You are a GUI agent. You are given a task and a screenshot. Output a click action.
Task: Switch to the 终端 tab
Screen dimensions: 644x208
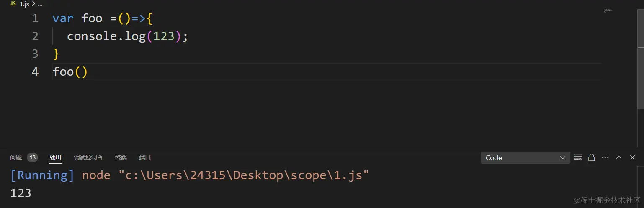(x=121, y=158)
